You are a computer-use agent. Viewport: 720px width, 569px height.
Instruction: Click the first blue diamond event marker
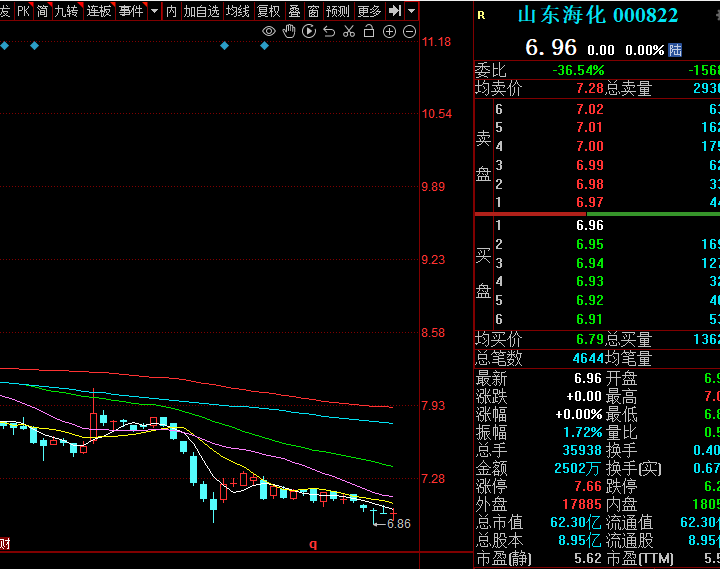[x=5, y=45]
